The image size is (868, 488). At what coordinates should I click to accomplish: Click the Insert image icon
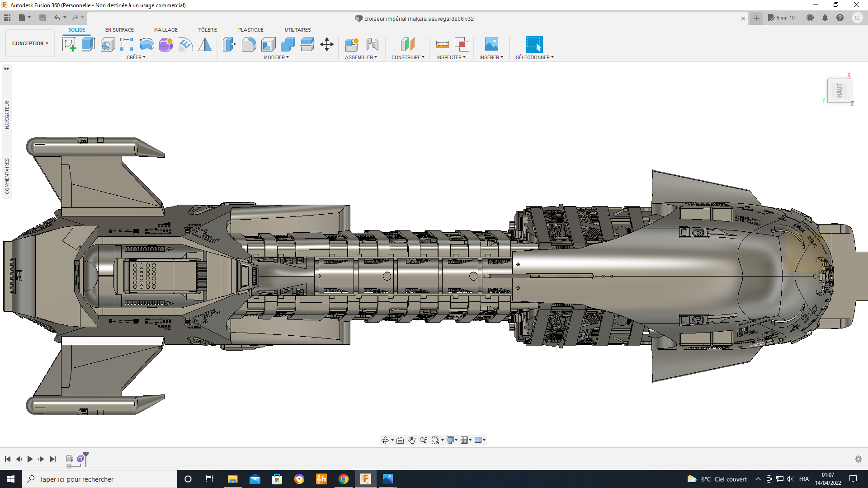491,44
